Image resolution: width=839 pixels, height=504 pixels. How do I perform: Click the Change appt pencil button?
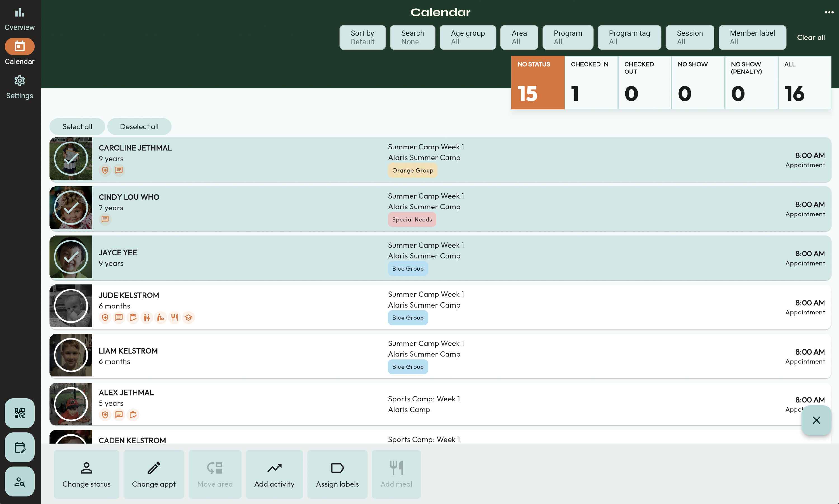(x=154, y=474)
